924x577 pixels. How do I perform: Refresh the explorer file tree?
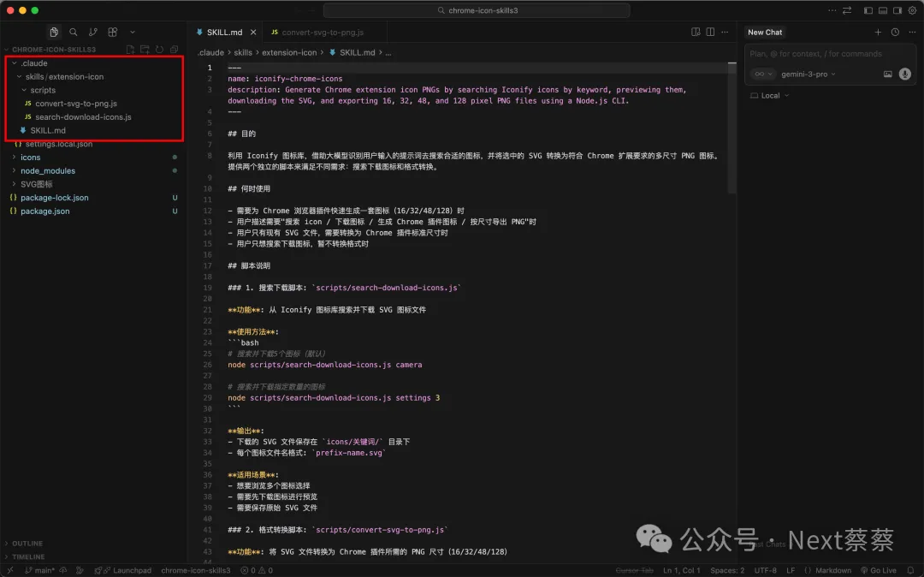[159, 50]
